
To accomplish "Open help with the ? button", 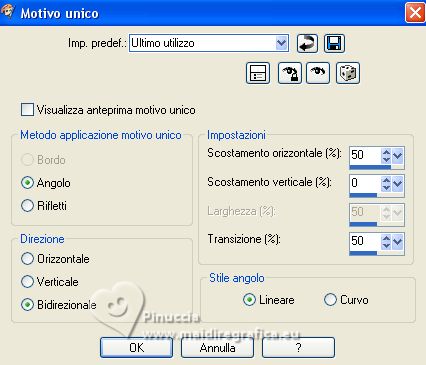I will point(298,348).
